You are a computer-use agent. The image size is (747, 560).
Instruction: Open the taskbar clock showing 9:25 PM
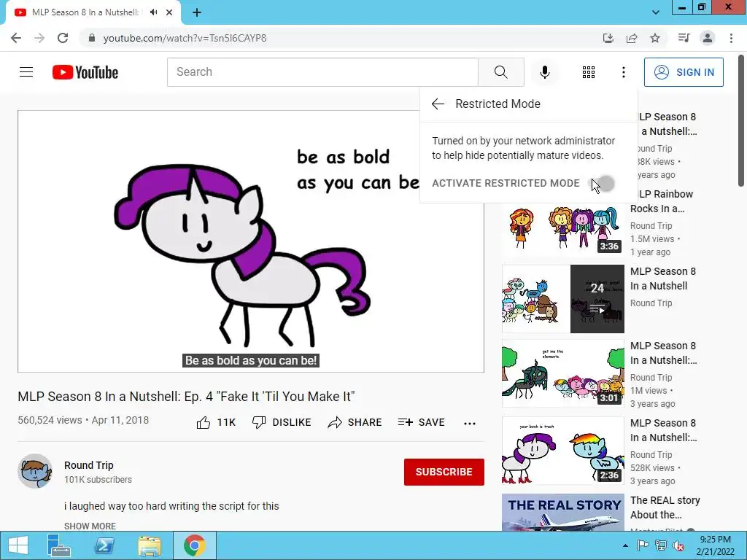(715, 545)
